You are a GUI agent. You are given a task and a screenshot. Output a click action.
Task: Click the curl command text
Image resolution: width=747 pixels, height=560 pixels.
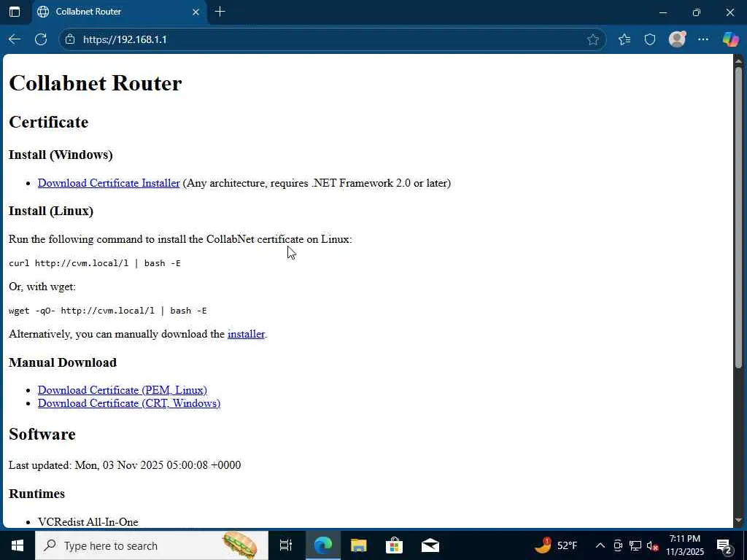95,262
